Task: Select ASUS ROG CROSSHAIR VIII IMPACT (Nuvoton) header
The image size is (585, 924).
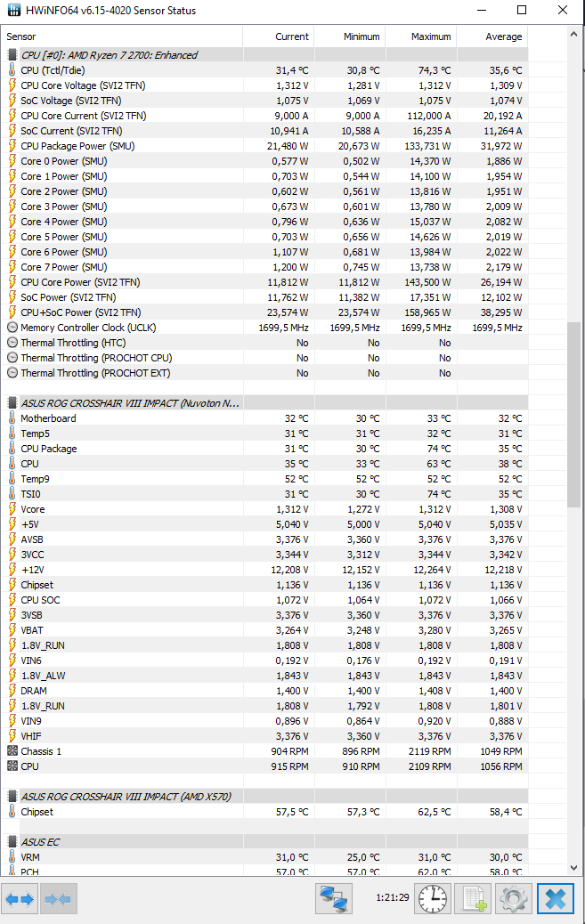Action: point(264,403)
